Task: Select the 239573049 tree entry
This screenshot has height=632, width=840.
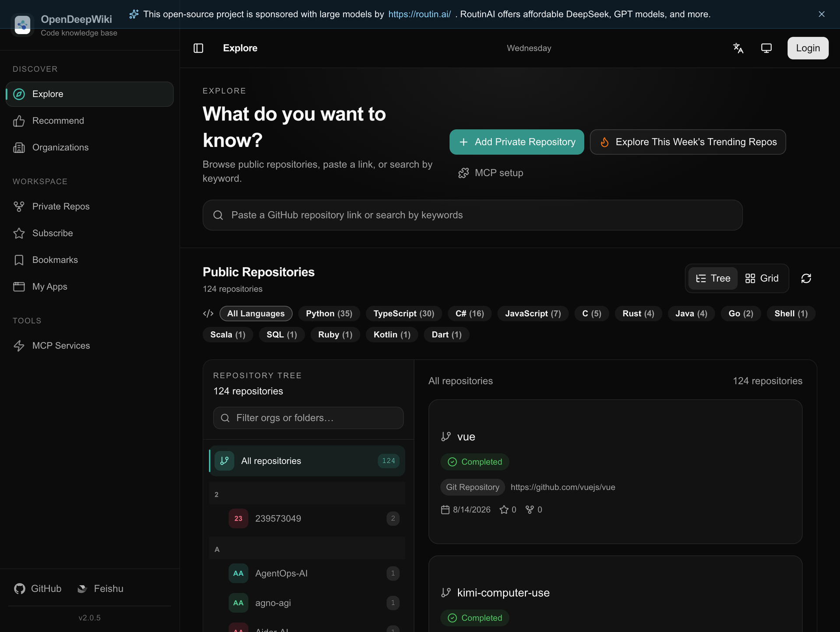Action: (x=307, y=518)
